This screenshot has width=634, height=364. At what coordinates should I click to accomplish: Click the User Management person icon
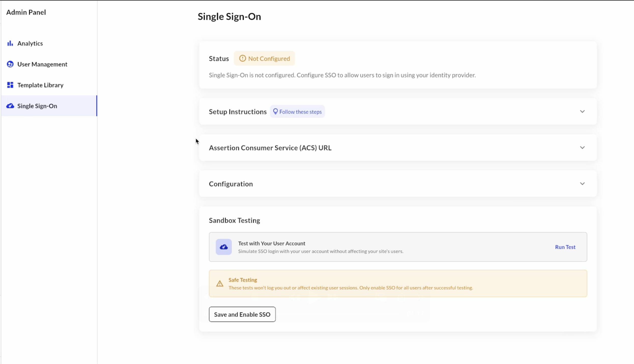click(x=10, y=64)
